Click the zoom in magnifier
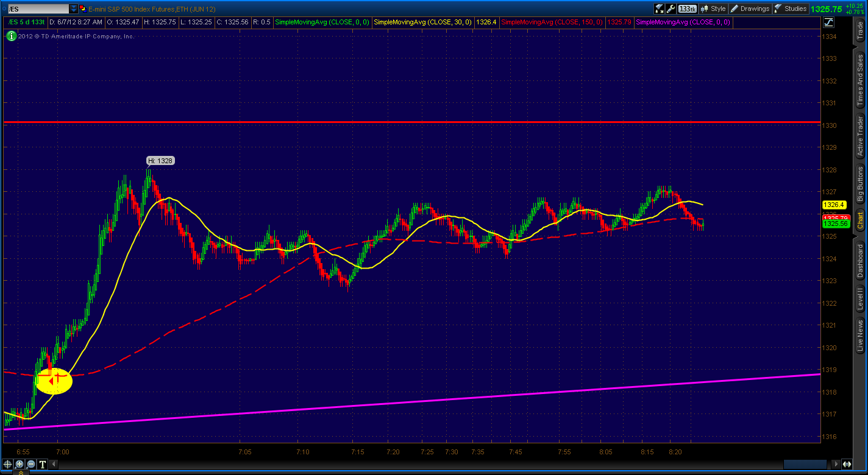The height and width of the screenshot is (475, 868). tap(20, 465)
